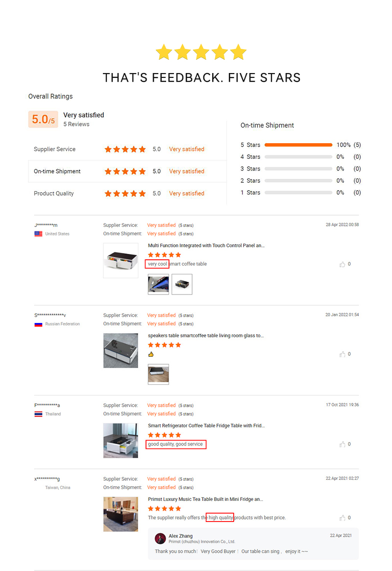
Task: Click the Thailand flag icon
Action: 38,414
